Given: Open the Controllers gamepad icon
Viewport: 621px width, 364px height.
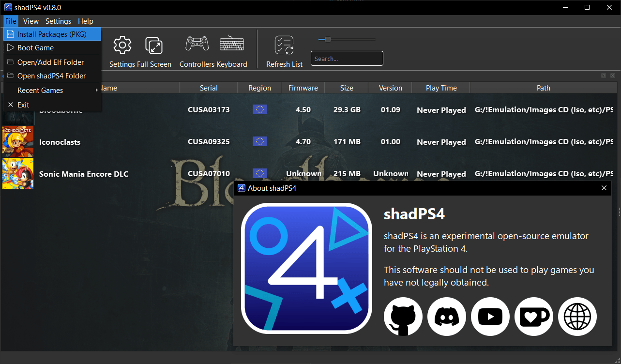Looking at the screenshot, I should pos(197,44).
